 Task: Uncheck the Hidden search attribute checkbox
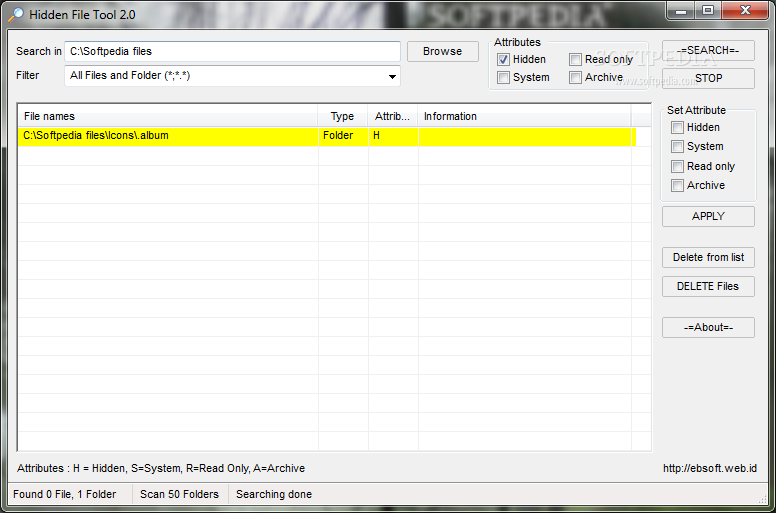(503, 59)
